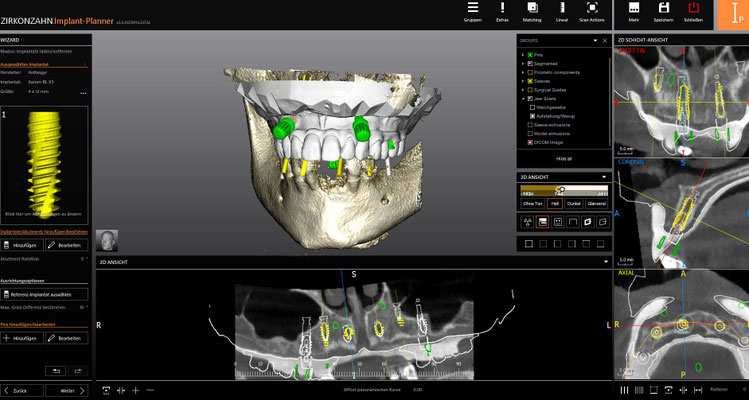Enable the Model extrusions checkbox

coord(530,133)
